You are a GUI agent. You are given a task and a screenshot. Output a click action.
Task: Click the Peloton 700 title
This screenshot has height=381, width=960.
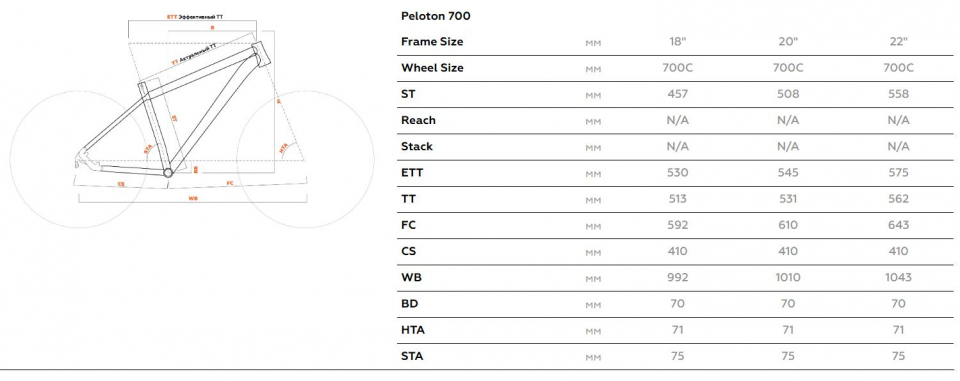pyautogui.click(x=435, y=17)
